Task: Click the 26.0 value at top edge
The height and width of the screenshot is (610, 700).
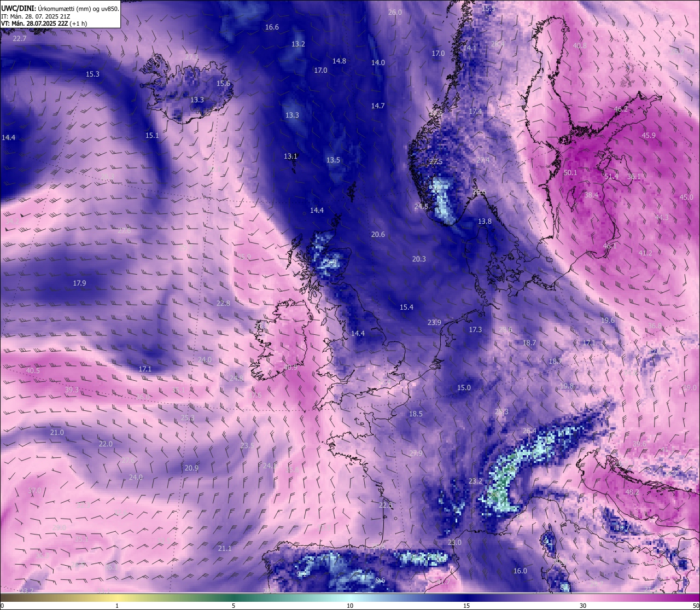Action: tap(395, 12)
